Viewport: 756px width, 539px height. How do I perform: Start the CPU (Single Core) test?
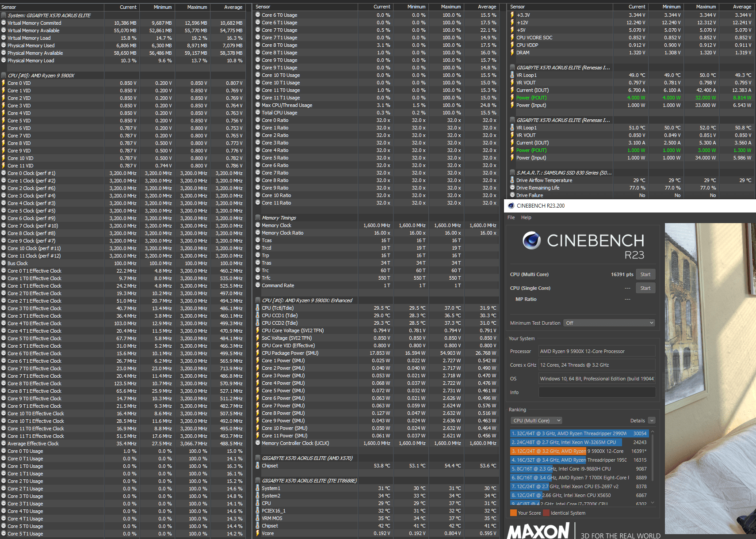click(645, 288)
